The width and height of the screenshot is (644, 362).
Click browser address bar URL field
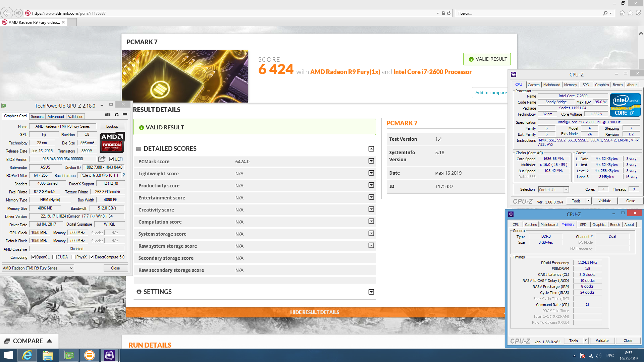click(x=231, y=13)
